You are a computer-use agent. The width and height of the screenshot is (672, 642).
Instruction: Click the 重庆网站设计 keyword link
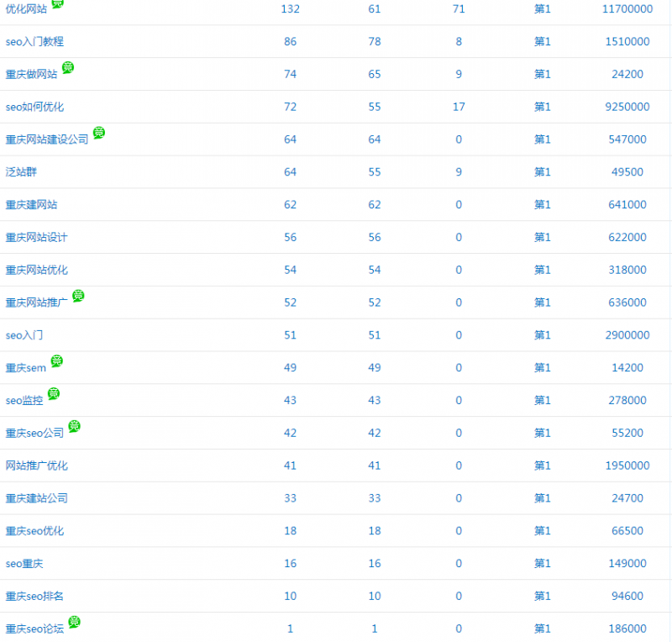(36, 238)
